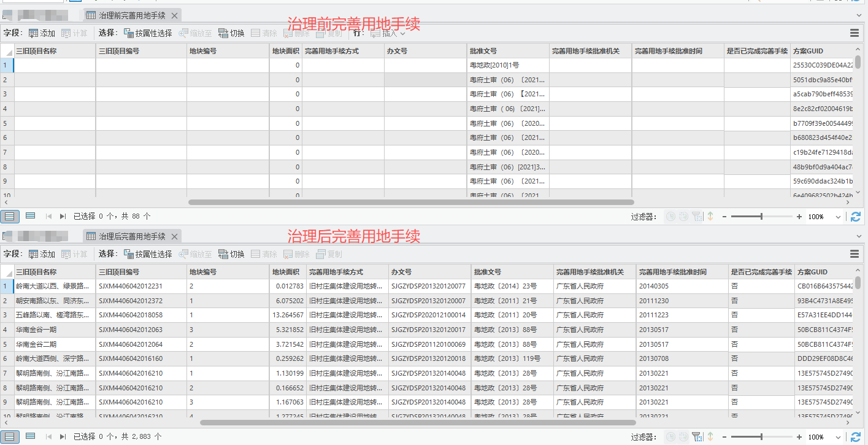868x445 pixels.
Task: Close the 治理前完善用地手续 tab
Action: [174, 15]
